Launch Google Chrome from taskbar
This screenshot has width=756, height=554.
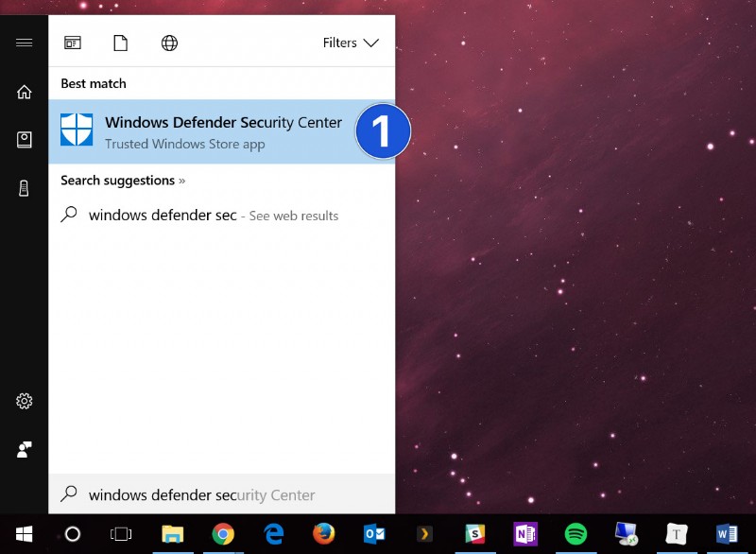(223, 534)
